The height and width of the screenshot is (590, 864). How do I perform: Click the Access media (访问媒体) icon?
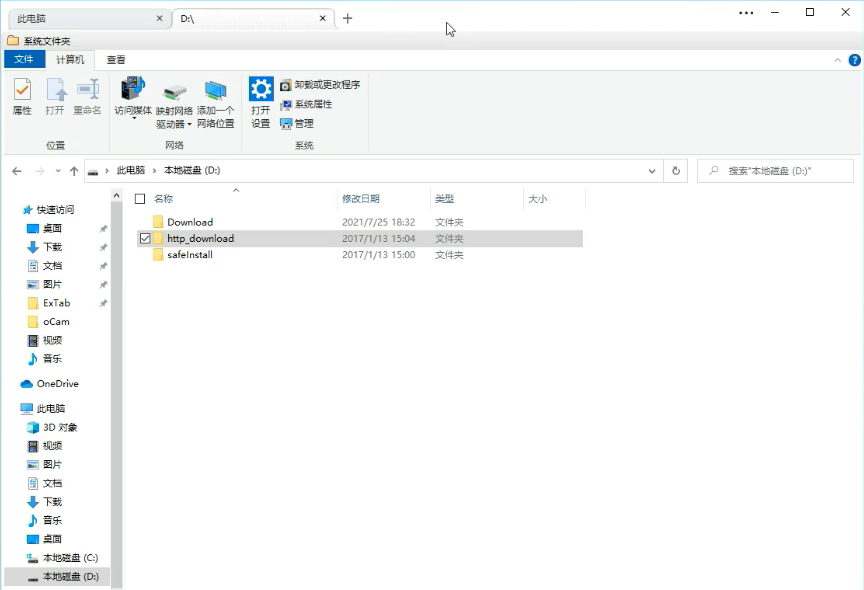tap(132, 96)
